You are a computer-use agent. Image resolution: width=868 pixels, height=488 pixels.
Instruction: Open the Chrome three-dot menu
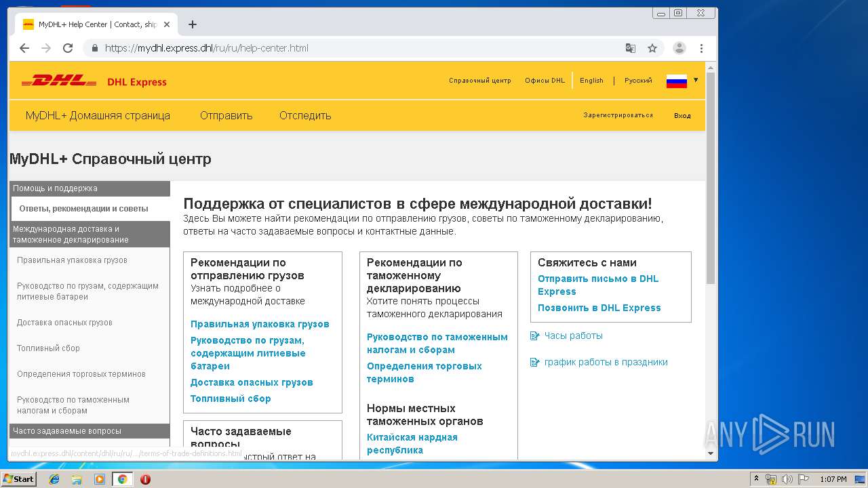(x=701, y=48)
